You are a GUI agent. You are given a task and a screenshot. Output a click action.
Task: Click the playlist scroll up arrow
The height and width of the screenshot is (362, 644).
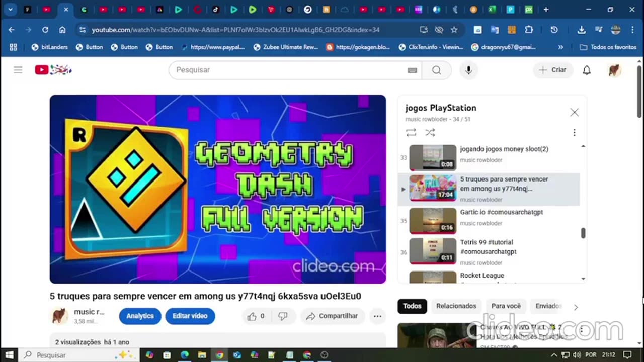[583, 146]
